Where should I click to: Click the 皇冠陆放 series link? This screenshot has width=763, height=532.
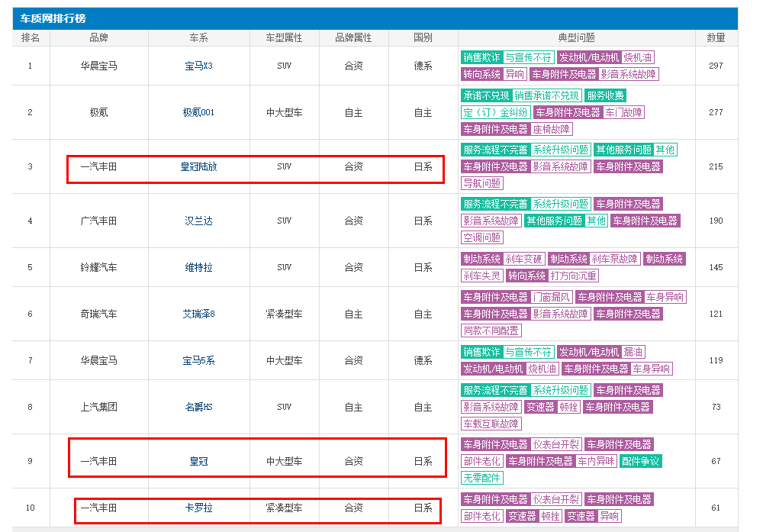[198, 166]
